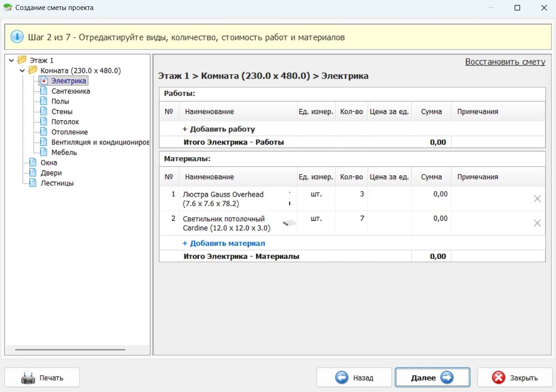Click + Добавить материал link
Image resolution: width=556 pixels, height=392 pixels.
pos(224,243)
